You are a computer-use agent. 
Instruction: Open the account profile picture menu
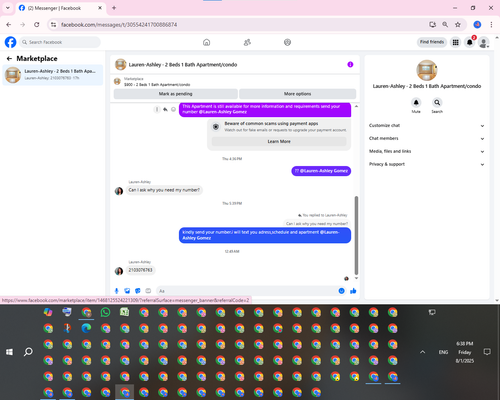[x=484, y=42]
